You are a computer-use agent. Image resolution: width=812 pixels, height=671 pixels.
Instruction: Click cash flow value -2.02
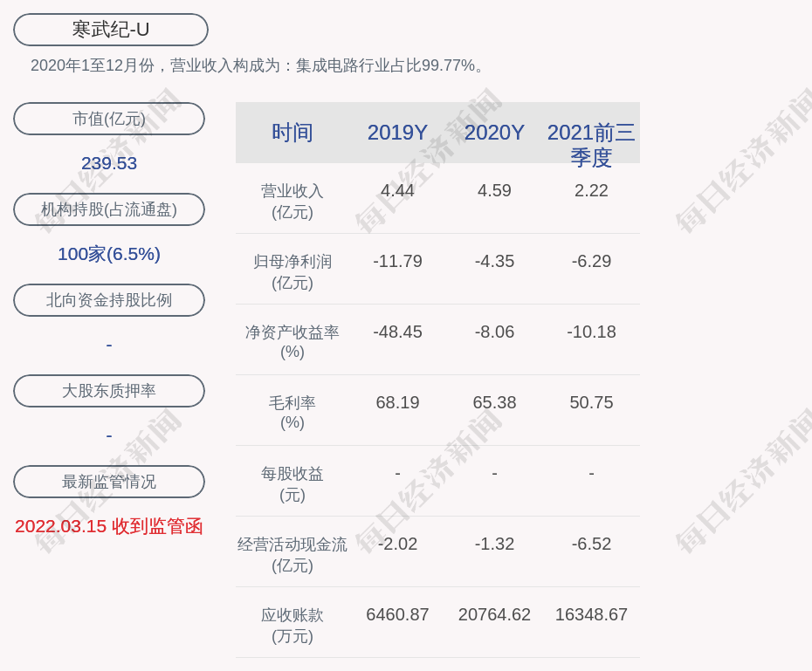398,544
